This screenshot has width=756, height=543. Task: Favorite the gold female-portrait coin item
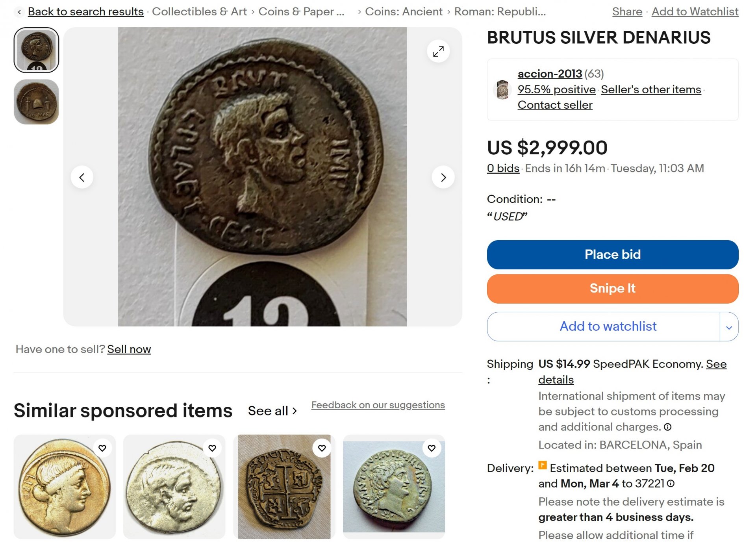102,448
